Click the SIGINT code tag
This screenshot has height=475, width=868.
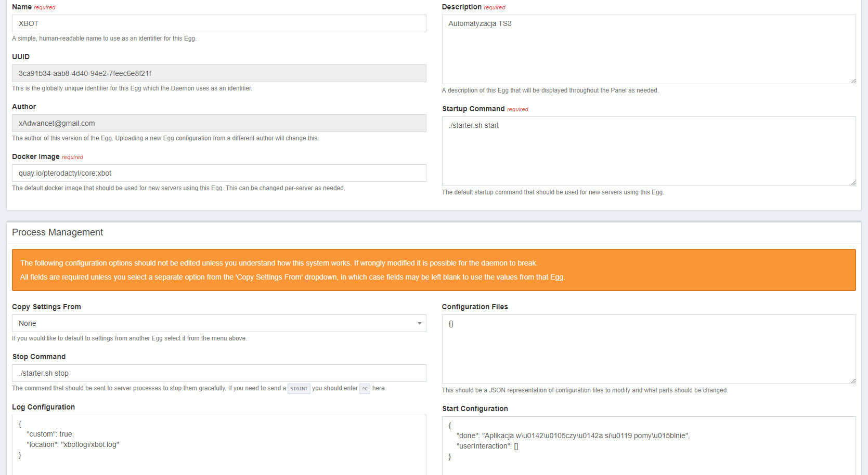(x=299, y=389)
